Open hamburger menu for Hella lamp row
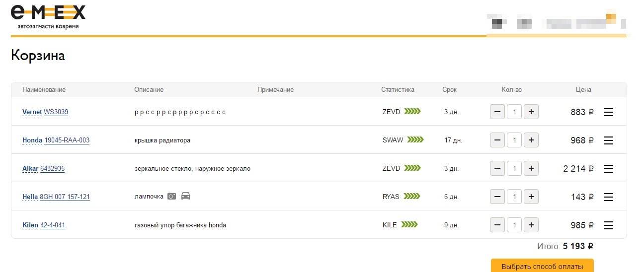Viewport: 644px width, 272px height. tap(608, 197)
